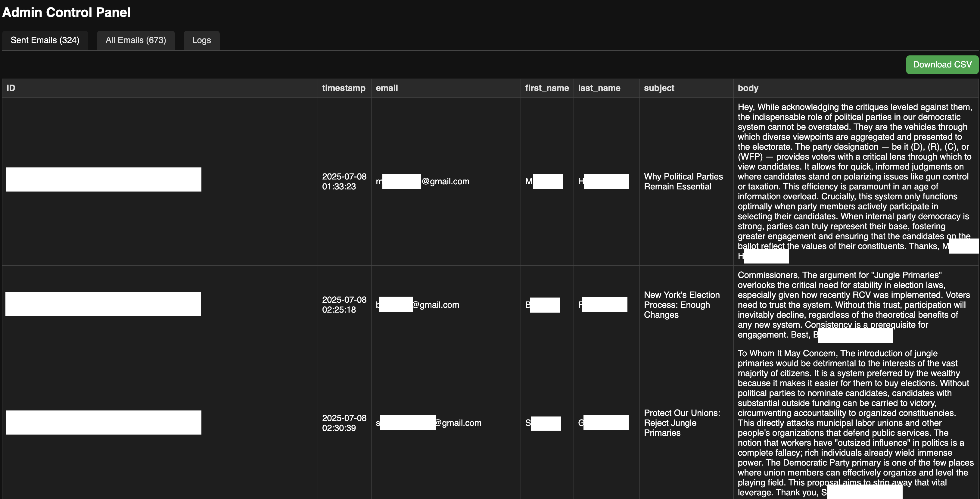Select the Sent Emails (324) tab

point(45,40)
